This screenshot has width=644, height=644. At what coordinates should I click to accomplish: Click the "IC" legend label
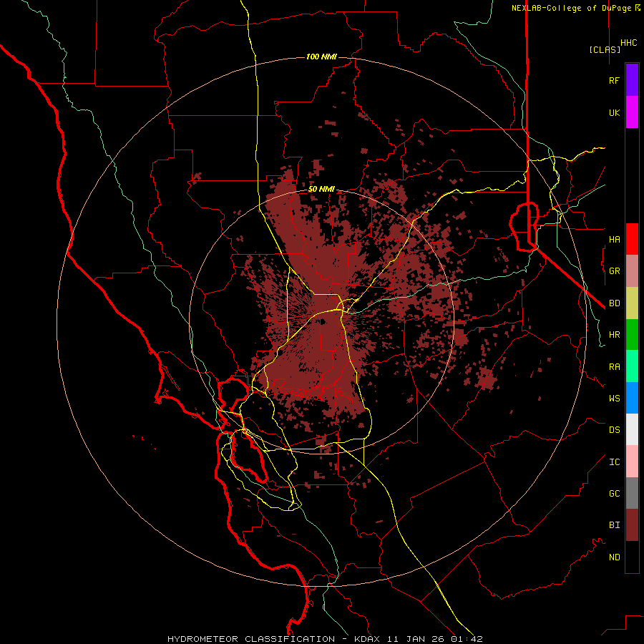(614, 462)
